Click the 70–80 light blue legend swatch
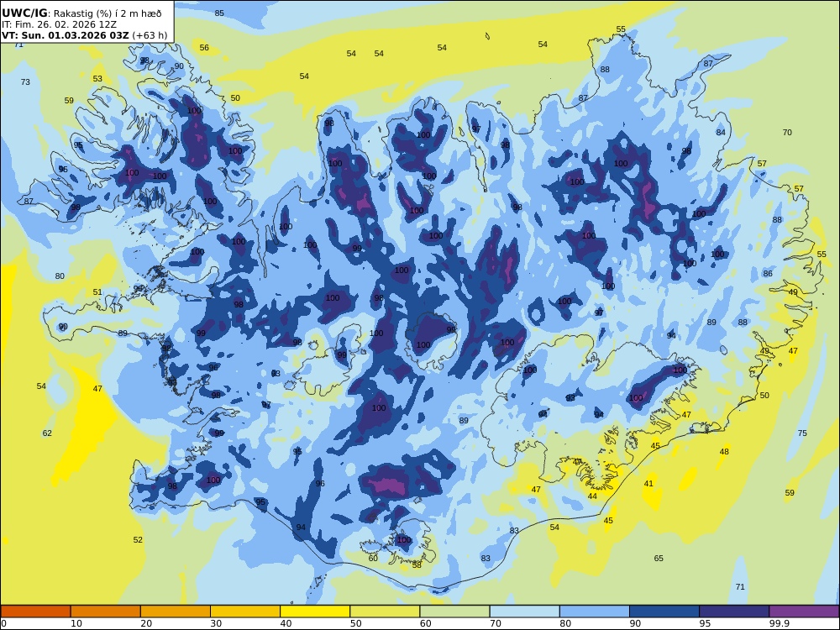Image resolution: width=840 pixels, height=630 pixels. click(524, 612)
